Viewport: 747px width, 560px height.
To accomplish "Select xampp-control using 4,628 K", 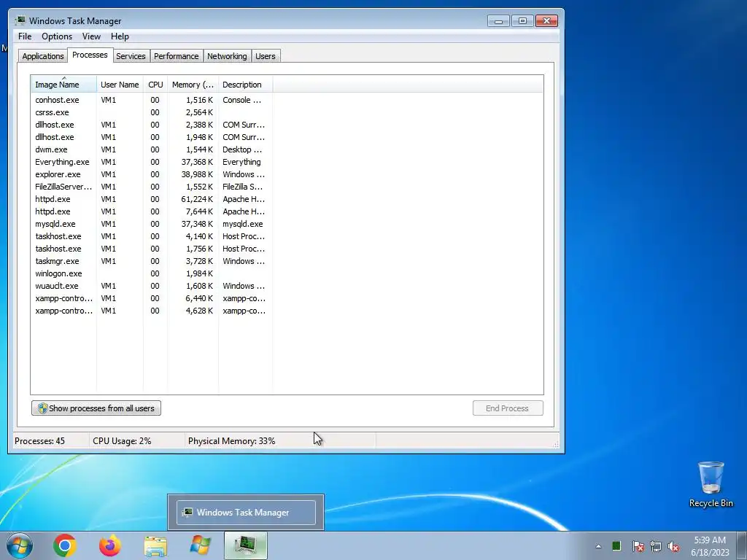I will [152, 311].
